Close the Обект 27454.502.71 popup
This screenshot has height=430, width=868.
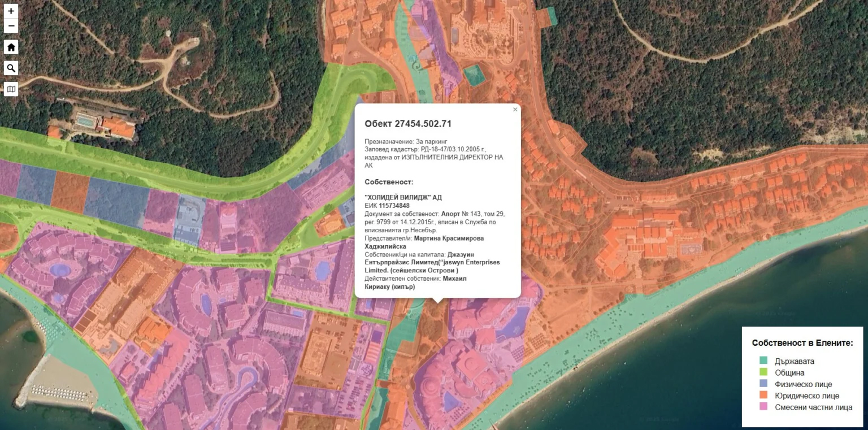point(515,110)
